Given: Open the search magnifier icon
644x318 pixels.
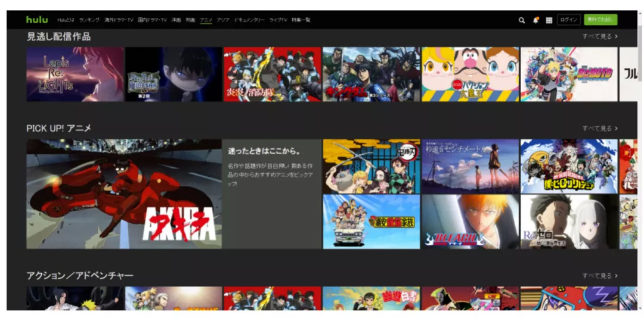Looking at the screenshot, I should [x=522, y=20].
